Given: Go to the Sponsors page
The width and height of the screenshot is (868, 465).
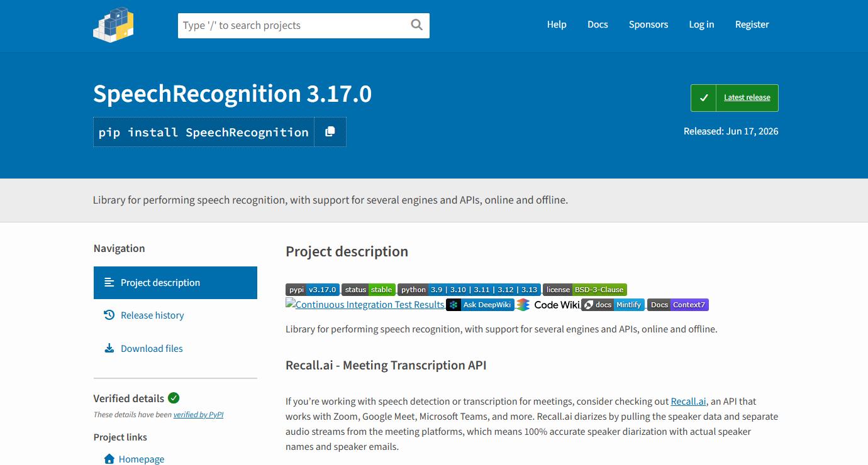Looking at the screenshot, I should (x=648, y=25).
